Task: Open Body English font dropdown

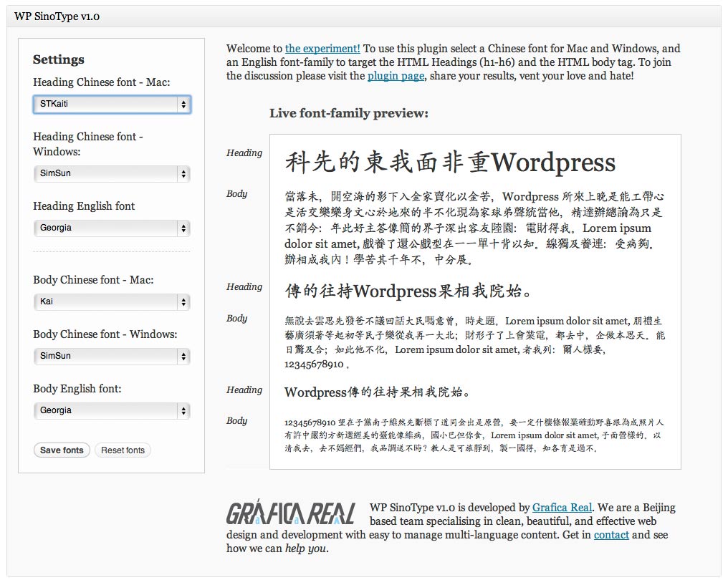Action: (112, 410)
